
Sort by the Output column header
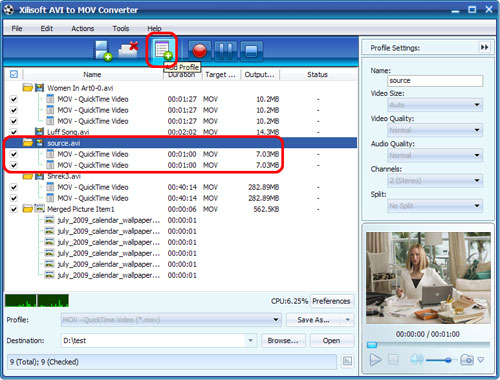(x=260, y=74)
